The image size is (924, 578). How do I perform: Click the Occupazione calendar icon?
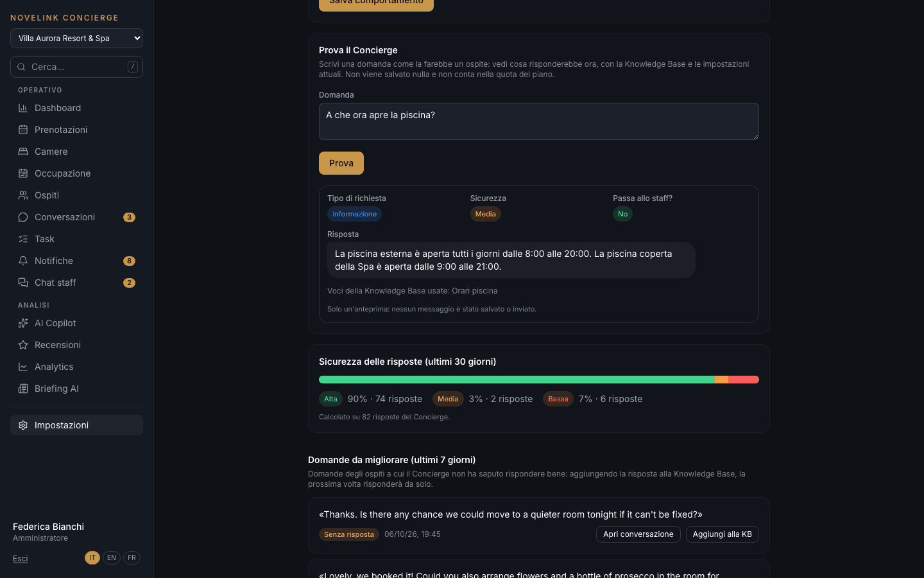pyautogui.click(x=23, y=173)
